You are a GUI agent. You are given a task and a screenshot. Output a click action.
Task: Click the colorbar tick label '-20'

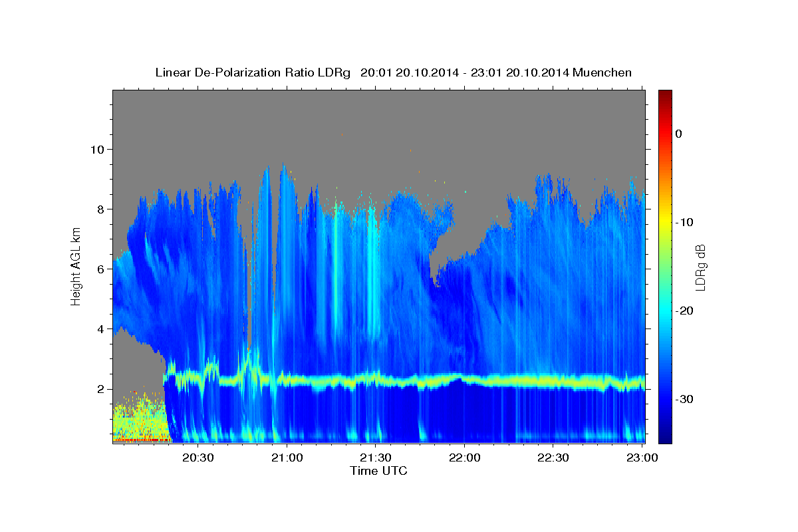tap(685, 311)
